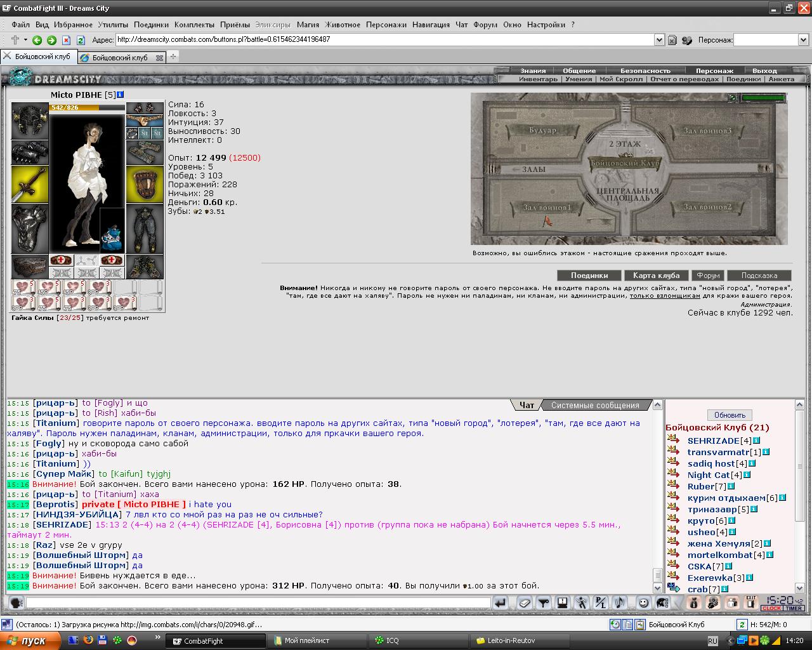Click the red stop loading icon
This screenshot has width=812, height=650.
[66, 40]
